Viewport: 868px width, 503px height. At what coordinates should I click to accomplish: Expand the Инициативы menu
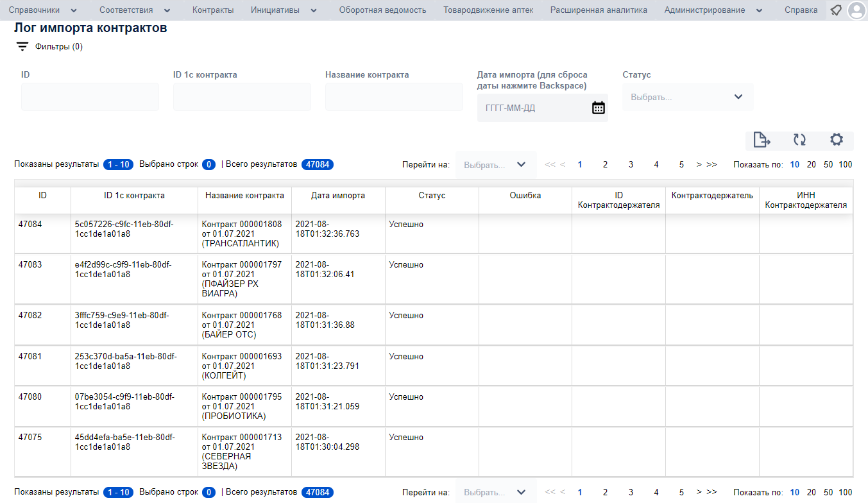coord(284,10)
